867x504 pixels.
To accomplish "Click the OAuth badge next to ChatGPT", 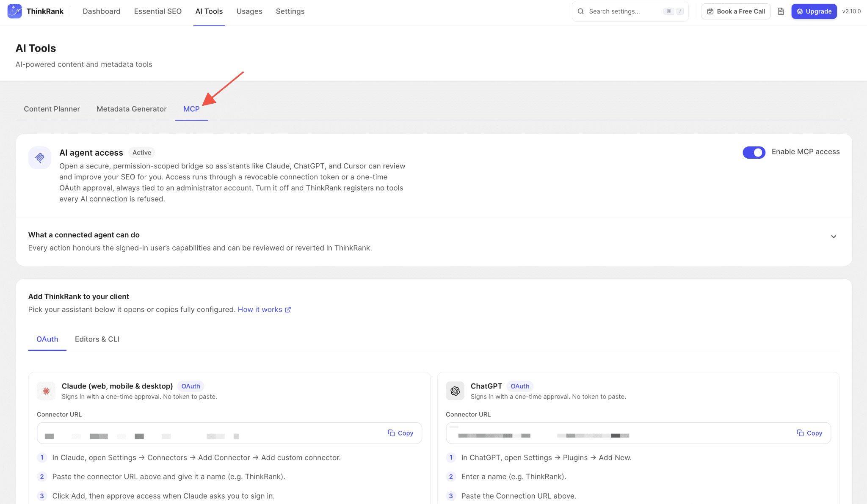I will (x=520, y=386).
